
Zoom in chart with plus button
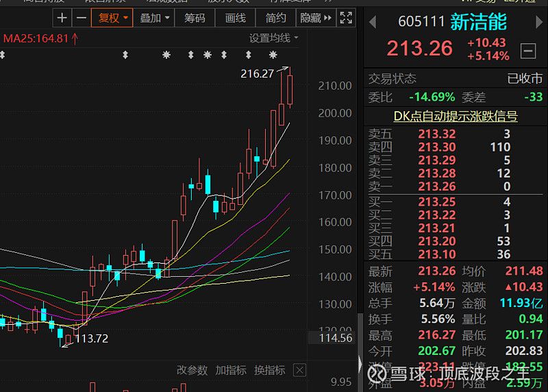62,18
